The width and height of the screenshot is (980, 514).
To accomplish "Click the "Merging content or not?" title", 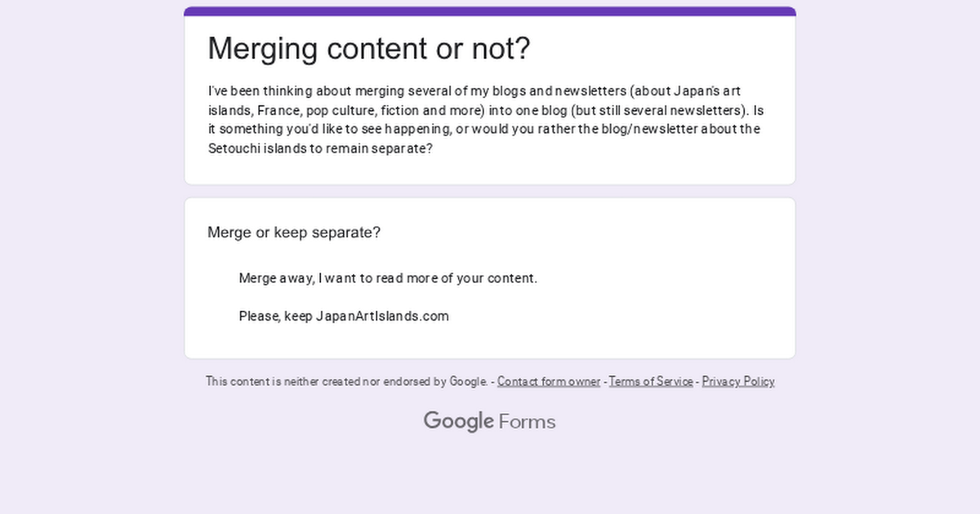I will 368,49.
